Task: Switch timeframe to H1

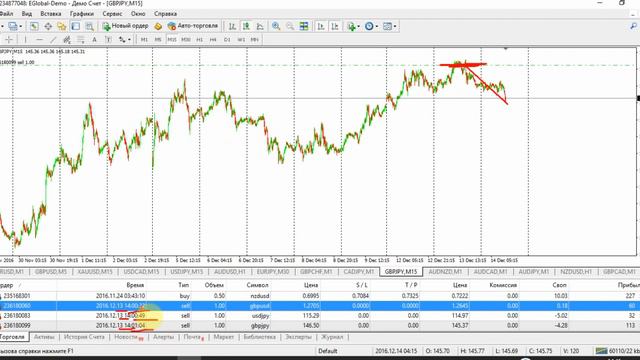Action: [x=200, y=40]
